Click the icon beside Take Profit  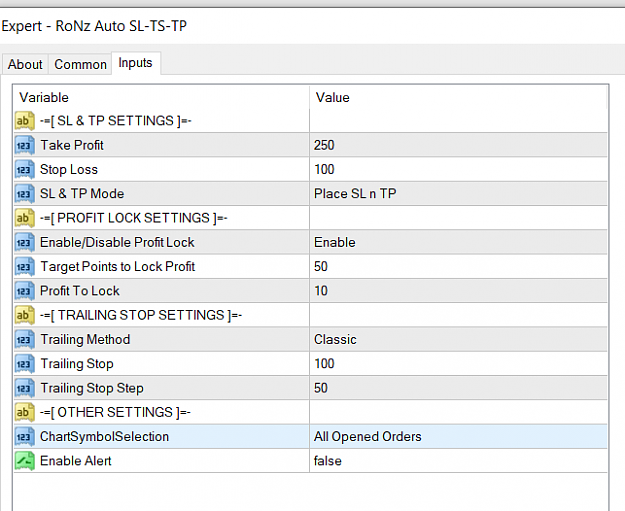click(24, 145)
